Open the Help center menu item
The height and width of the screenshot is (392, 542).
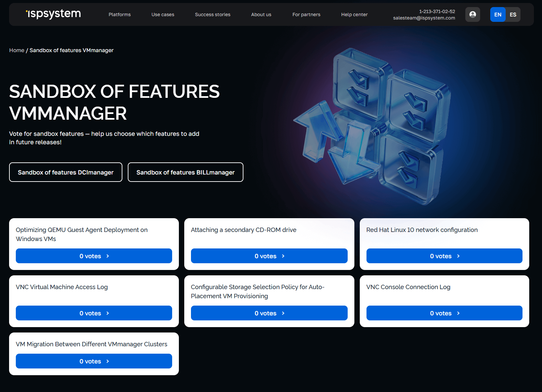(x=354, y=14)
